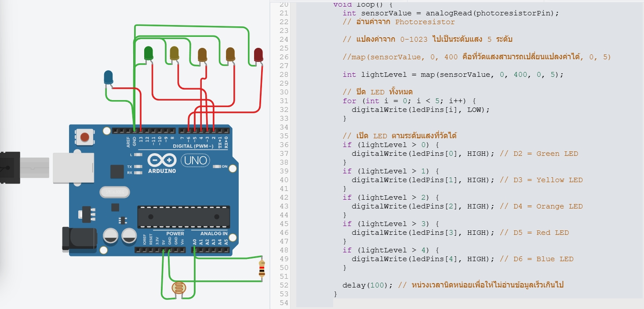
Task: Click digital pin 13 header
Action: click(141, 131)
